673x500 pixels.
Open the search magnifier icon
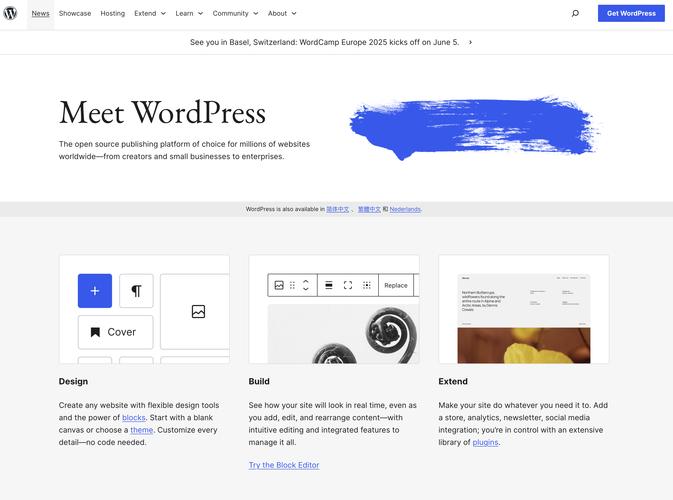[x=575, y=13]
